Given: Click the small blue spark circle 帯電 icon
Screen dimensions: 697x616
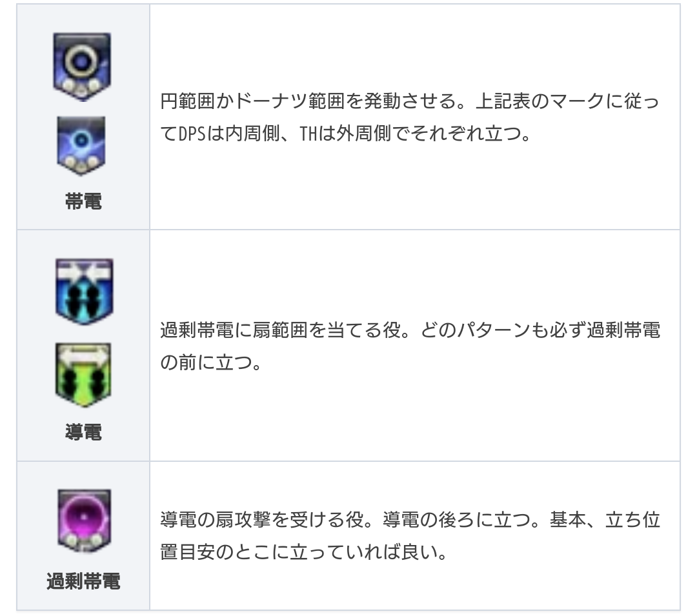Looking at the screenshot, I should [x=81, y=146].
